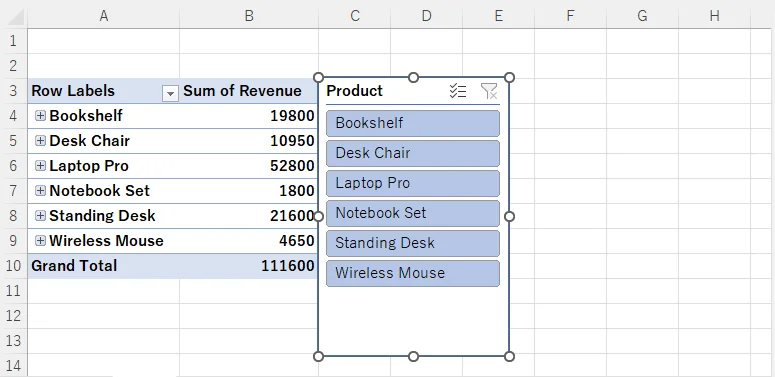The width and height of the screenshot is (775, 377).
Task: Select the cell showing 4650
Action: pos(249,241)
